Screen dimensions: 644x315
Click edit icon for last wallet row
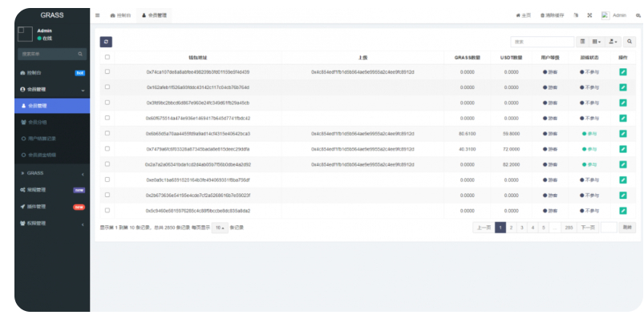(622, 211)
